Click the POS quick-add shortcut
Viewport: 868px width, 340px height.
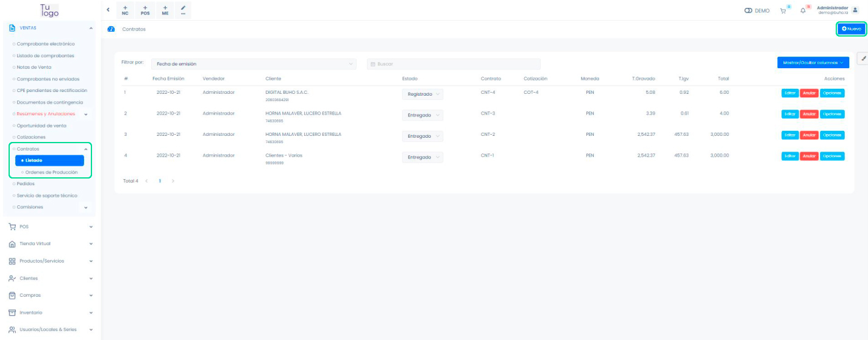point(145,10)
